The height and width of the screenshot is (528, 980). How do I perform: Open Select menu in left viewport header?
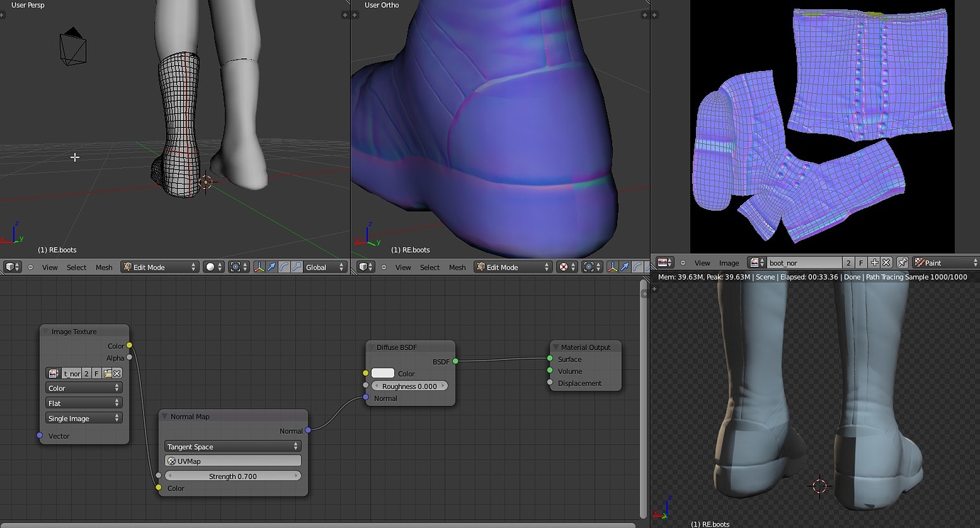tap(77, 268)
